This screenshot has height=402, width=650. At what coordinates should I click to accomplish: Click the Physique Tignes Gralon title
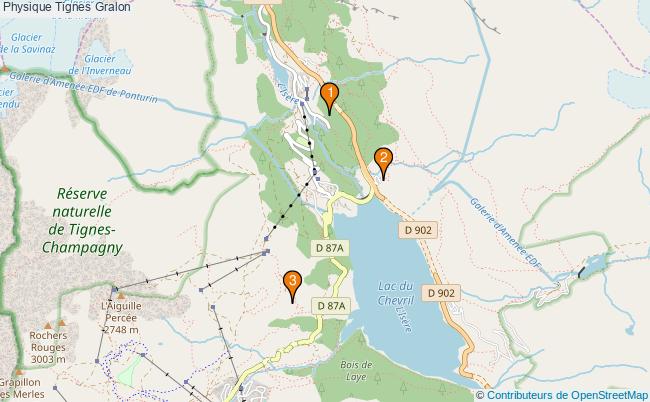click(66, 7)
